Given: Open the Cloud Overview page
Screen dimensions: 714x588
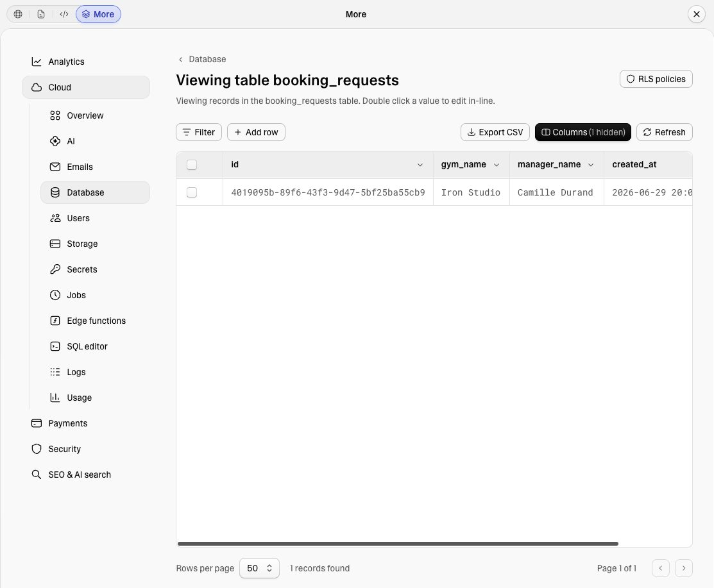Looking at the screenshot, I should click(x=95, y=115).
